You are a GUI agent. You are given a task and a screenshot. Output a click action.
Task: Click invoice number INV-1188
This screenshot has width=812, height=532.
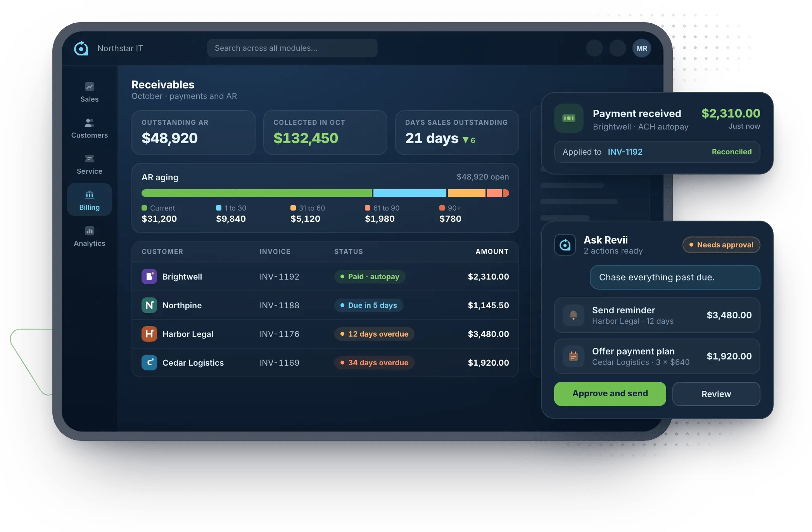[279, 305]
